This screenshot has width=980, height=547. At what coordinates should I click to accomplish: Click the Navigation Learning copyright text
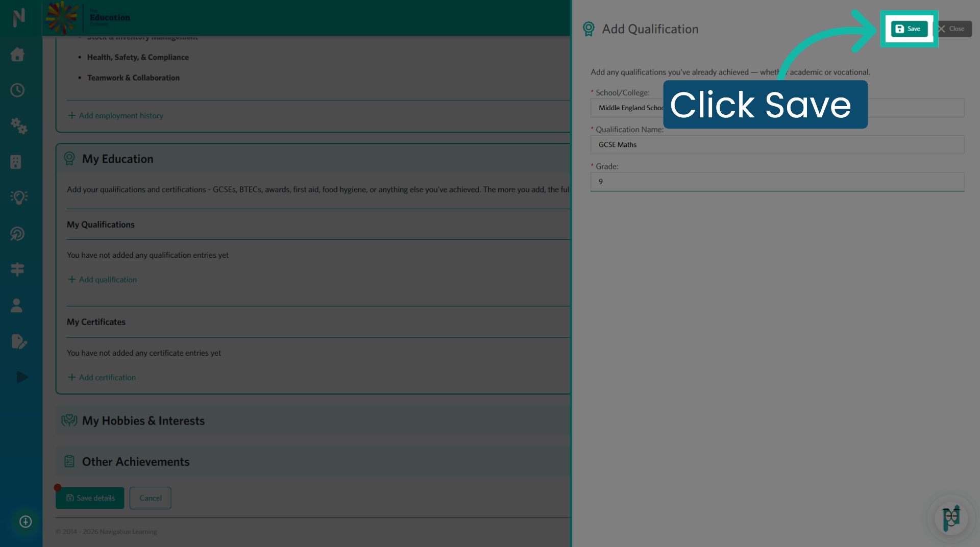click(106, 532)
